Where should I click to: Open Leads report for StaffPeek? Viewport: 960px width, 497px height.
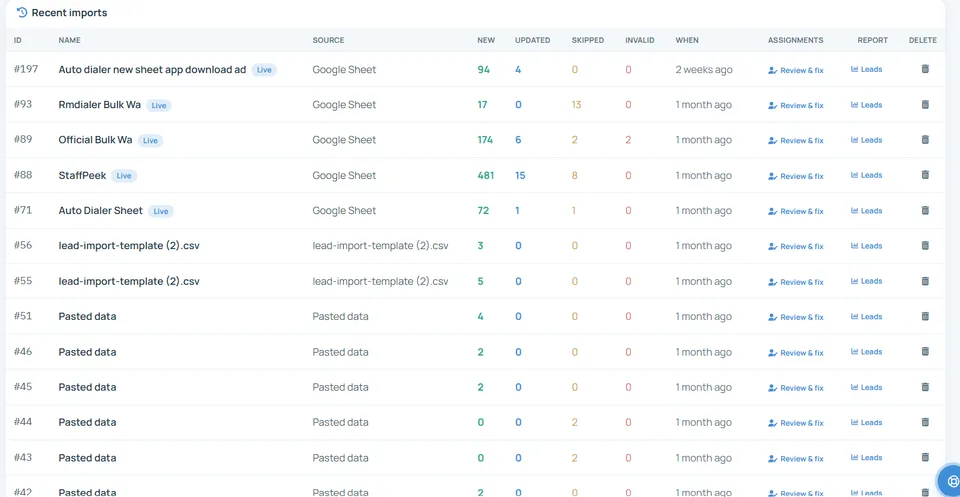pos(866,176)
